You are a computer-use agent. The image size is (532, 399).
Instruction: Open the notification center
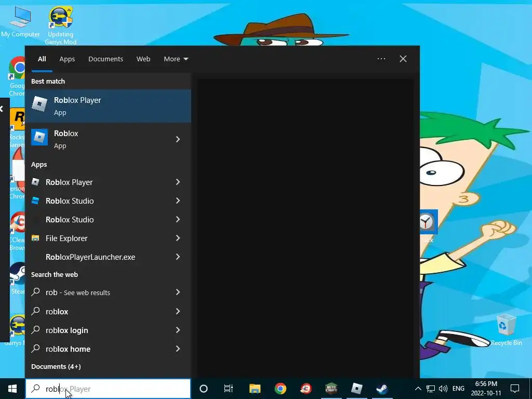[515, 389]
